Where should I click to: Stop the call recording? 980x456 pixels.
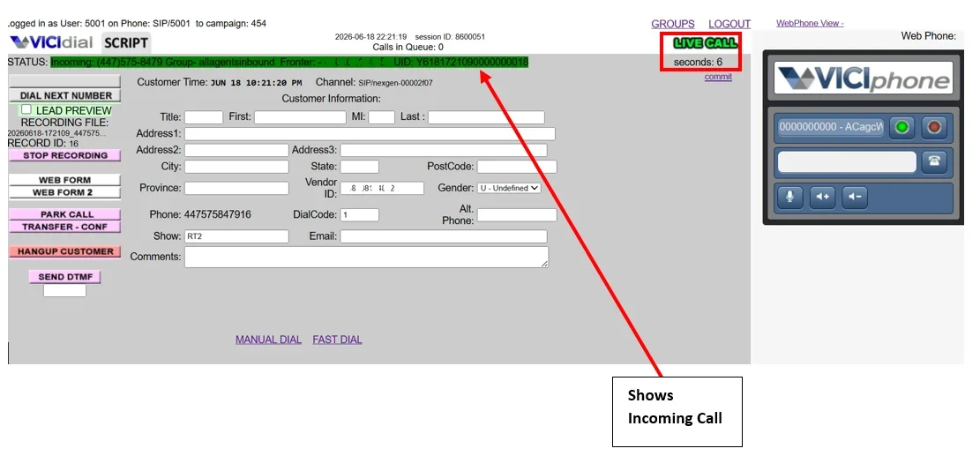pyautogui.click(x=65, y=155)
